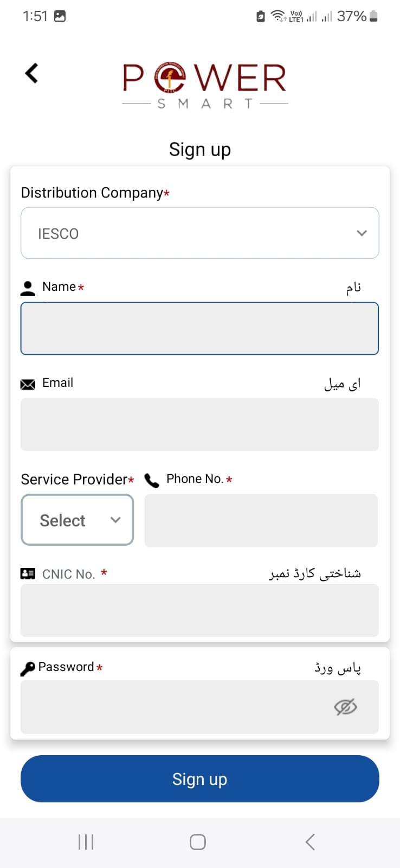This screenshot has width=400, height=868.
Task: Open the IESCO distribution company dropdown
Action: click(200, 233)
